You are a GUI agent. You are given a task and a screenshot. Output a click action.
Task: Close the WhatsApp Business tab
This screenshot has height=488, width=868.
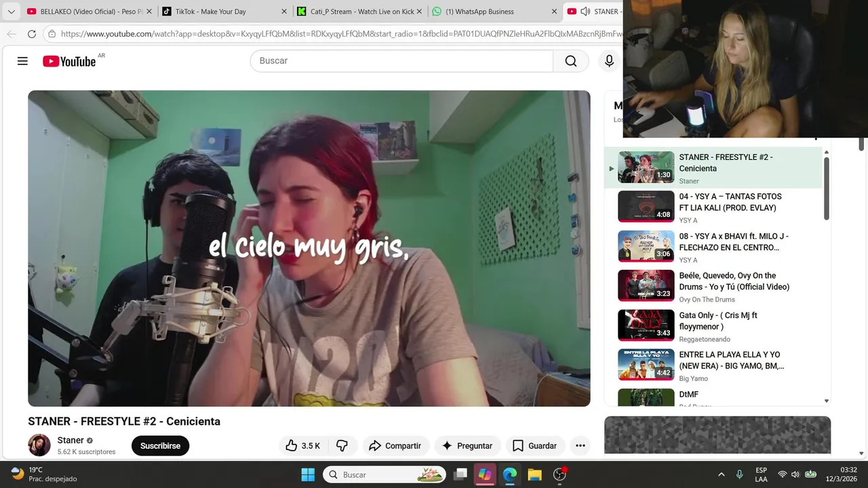pos(554,12)
